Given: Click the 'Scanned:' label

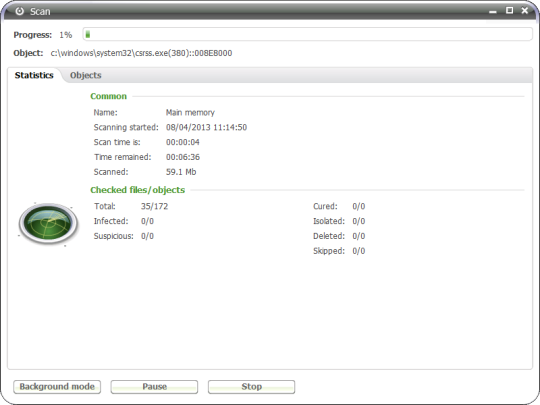Looking at the screenshot, I should point(111,172).
